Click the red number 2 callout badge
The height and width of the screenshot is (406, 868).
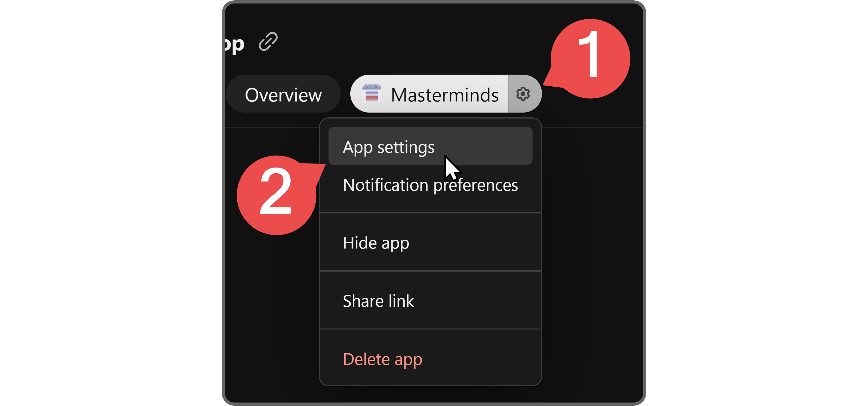pyautogui.click(x=276, y=196)
